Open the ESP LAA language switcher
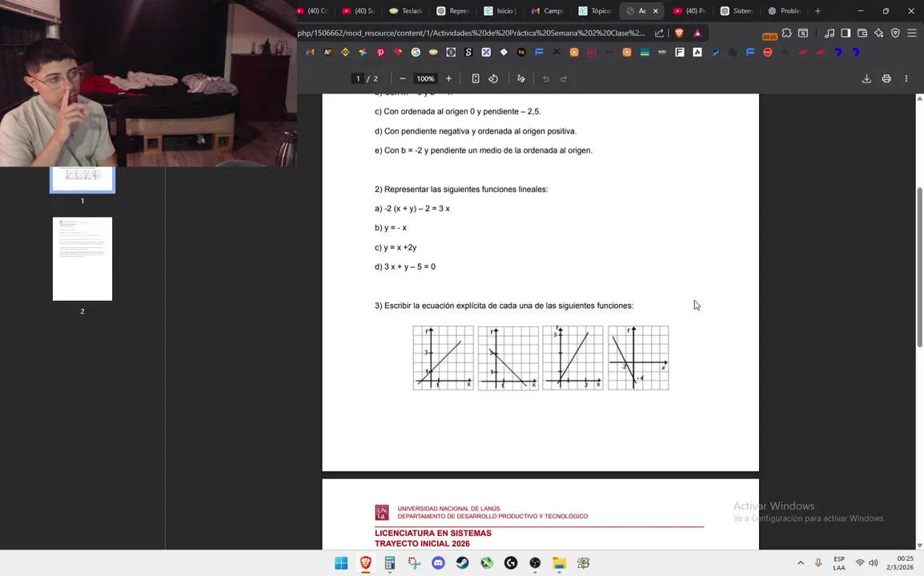 click(x=839, y=563)
